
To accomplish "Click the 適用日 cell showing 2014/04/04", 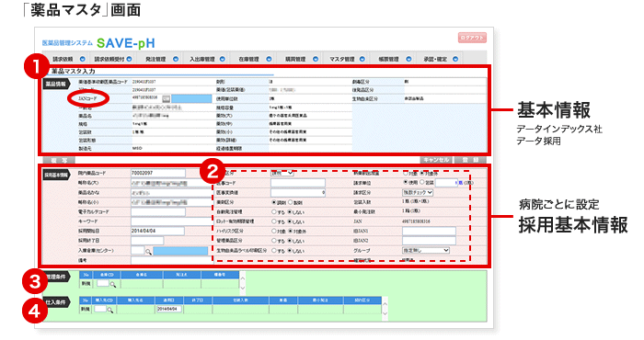I will click(x=168, y=310).
